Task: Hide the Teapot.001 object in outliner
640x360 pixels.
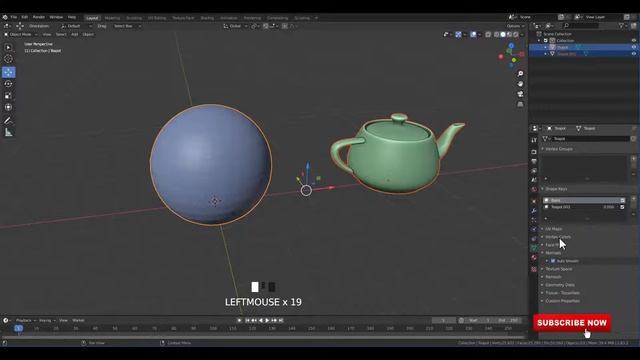Action: point(634,53)
